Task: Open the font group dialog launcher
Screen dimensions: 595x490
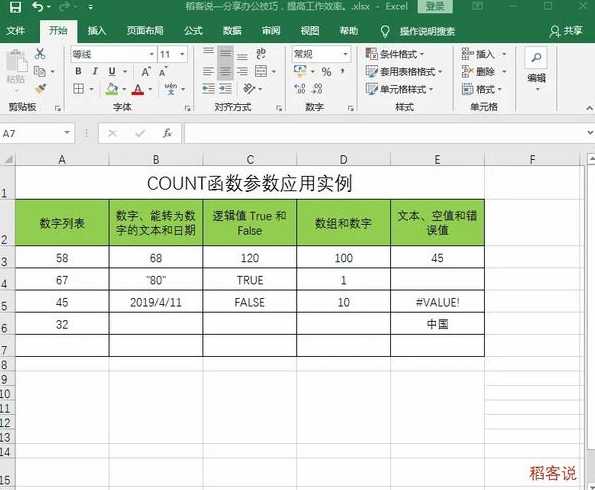Action: [x=187, y=109]
